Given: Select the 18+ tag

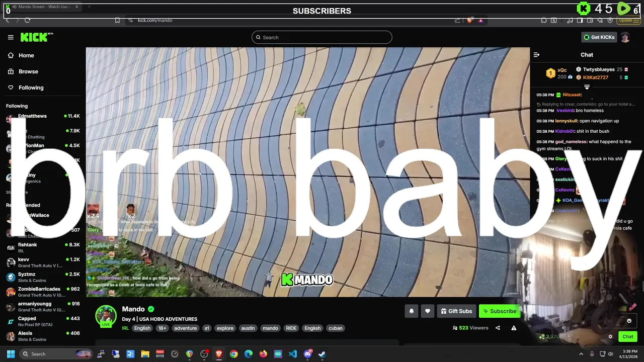Looking at the screenshot, I should coord(163,328).
